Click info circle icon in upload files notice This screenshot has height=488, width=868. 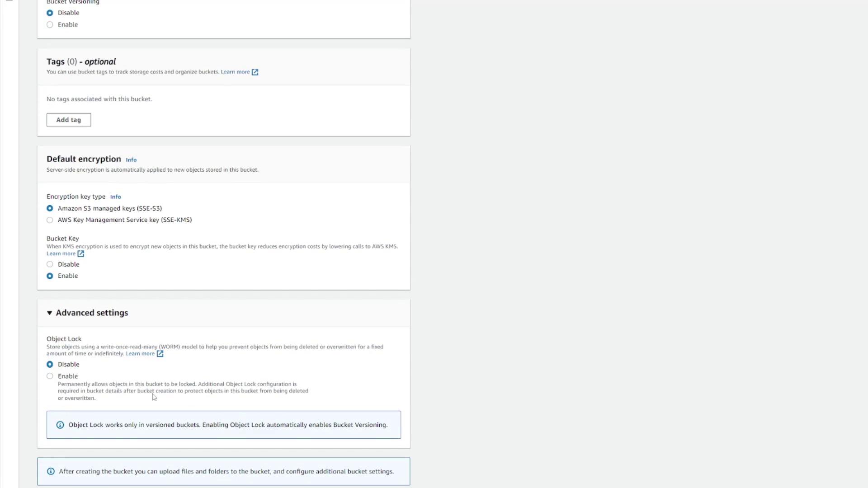[x=51, y=472]
